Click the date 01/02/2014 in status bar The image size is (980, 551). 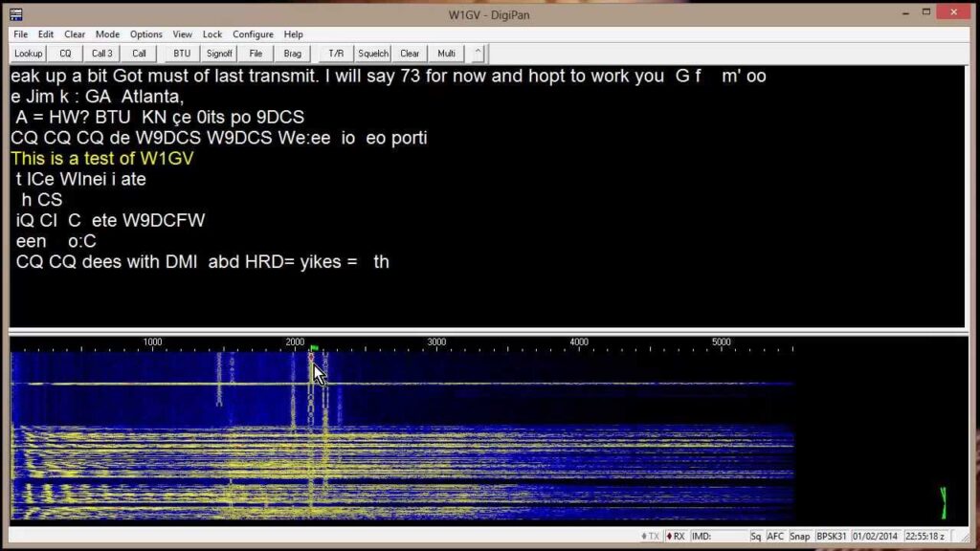click(x=875, y=536)
